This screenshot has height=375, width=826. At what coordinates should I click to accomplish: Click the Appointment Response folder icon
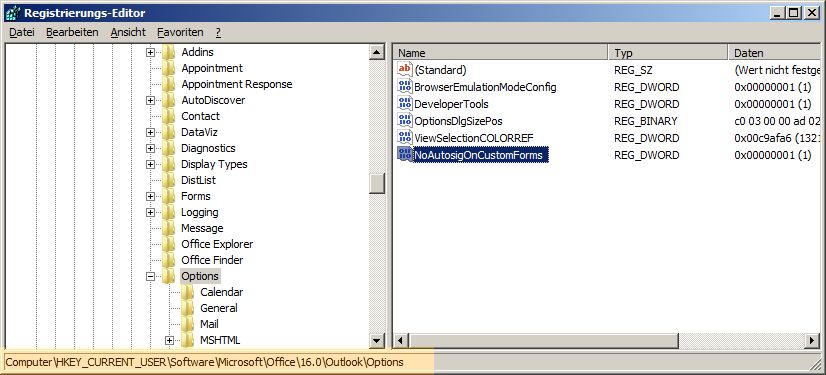[x=169, y=84]
